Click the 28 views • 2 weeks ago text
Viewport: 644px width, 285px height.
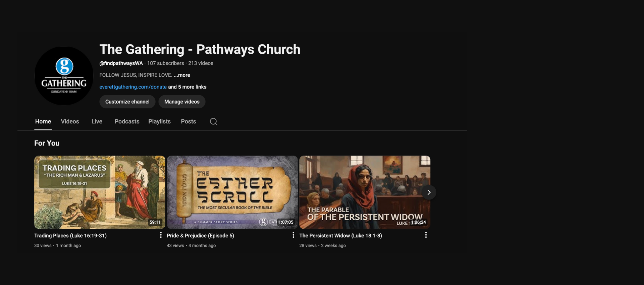click(x=322, y=245)
